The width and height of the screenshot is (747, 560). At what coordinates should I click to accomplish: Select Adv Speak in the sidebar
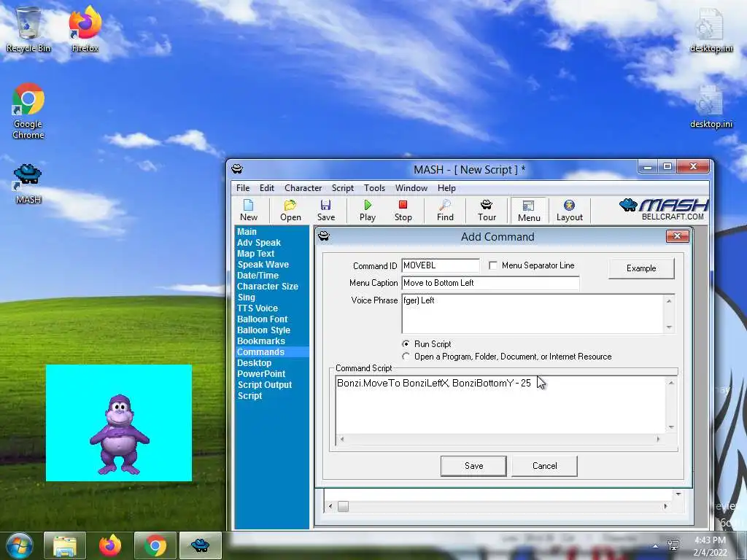(259, 242)
